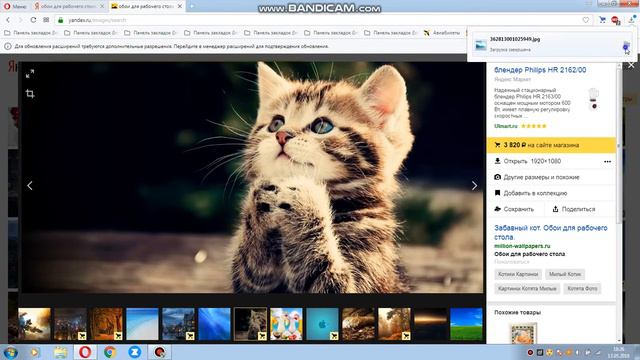Image resolution: width=640 pixels, height=360 pixels.
Task: Open the shopping cart extension icon
Action: [x=602, y=20]
